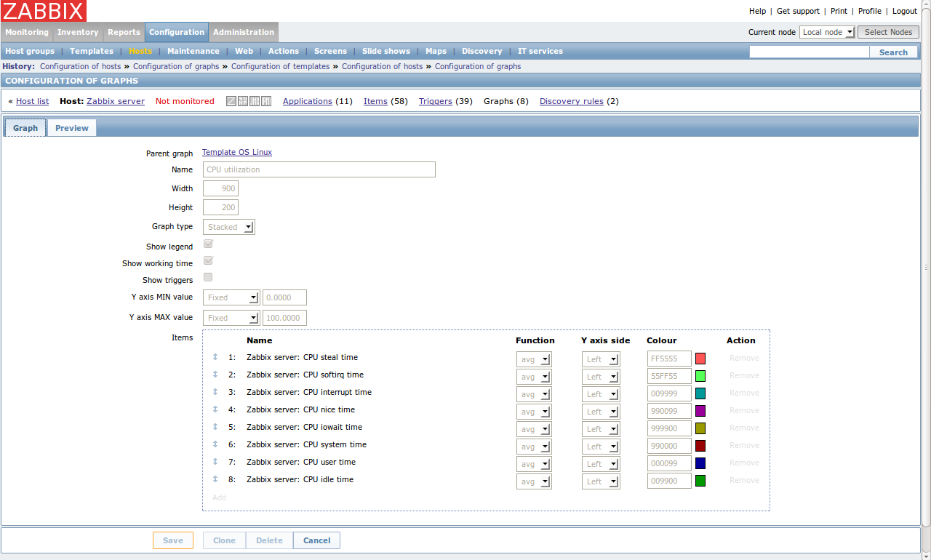Grab the sort handle for CPU system time
The height and width of the screenshot is (560, 931).
click(215, 444)
